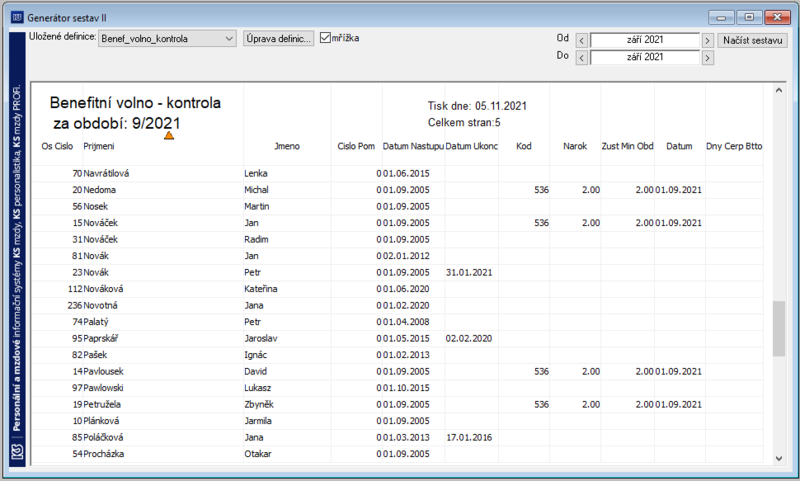
Task: Click Narok 2.00 in the Nedoma row
Action: pyautogui.click(x=591, y=190)
